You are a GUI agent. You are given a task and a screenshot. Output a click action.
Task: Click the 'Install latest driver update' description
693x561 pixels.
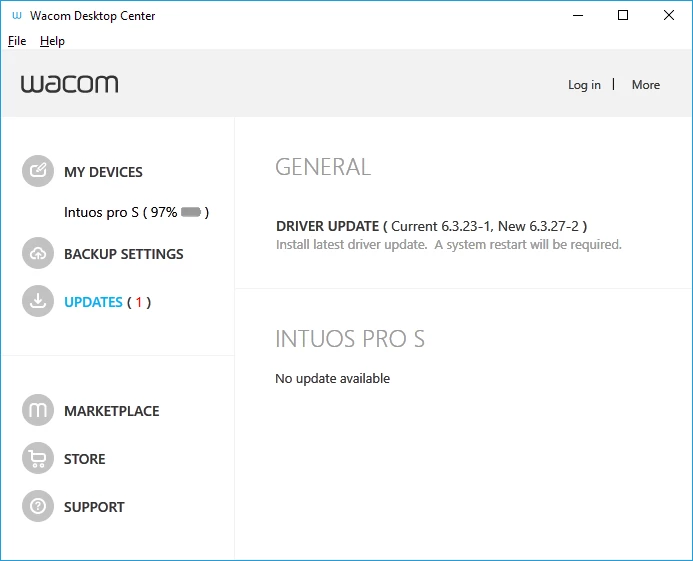(449, 244)
